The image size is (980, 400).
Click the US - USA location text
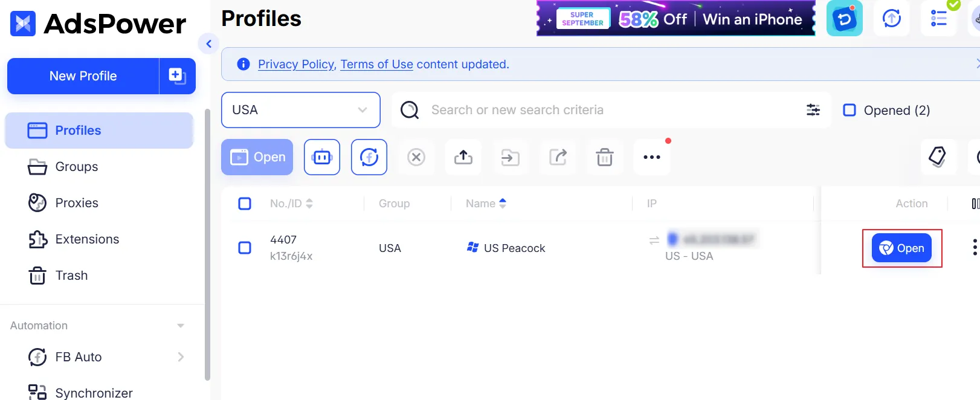click(689, 256)
